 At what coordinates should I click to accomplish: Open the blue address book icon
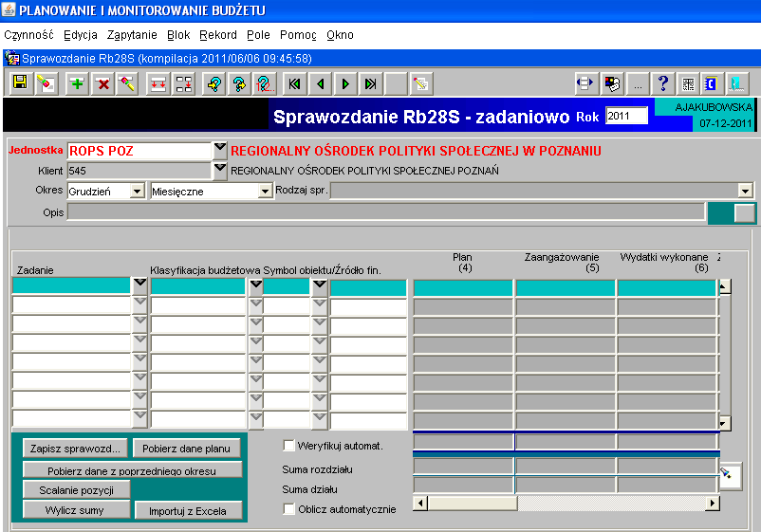click(712, 83)
